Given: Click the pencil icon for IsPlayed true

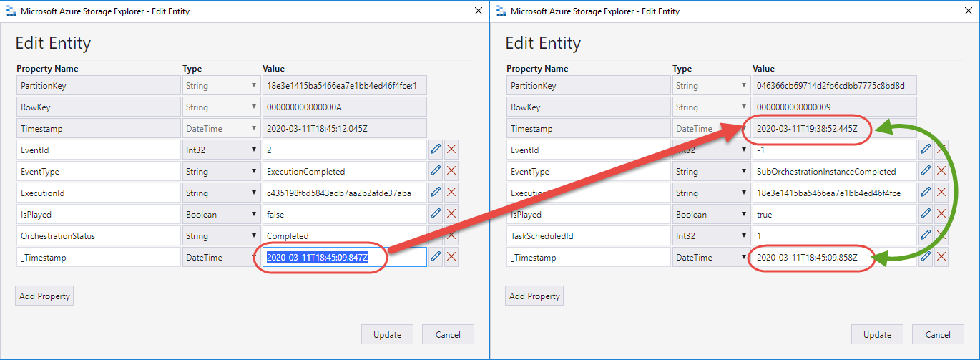Looking at the screenshot, I should point(926,214).
